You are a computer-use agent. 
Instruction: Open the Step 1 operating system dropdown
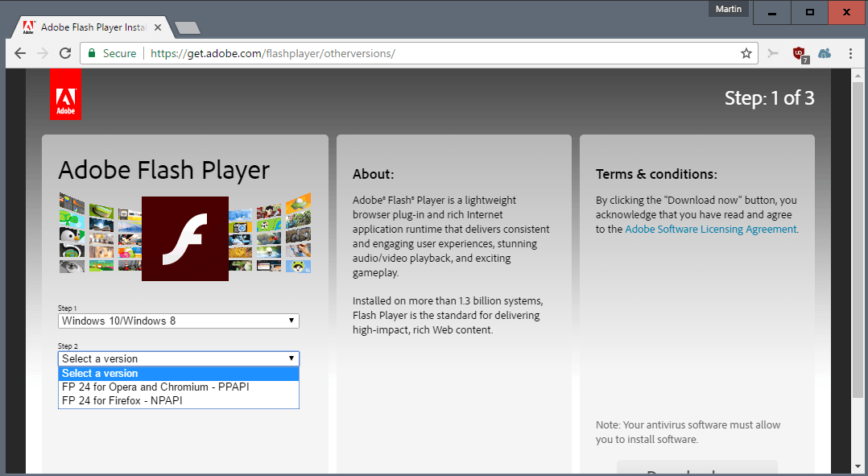[177, 321]
